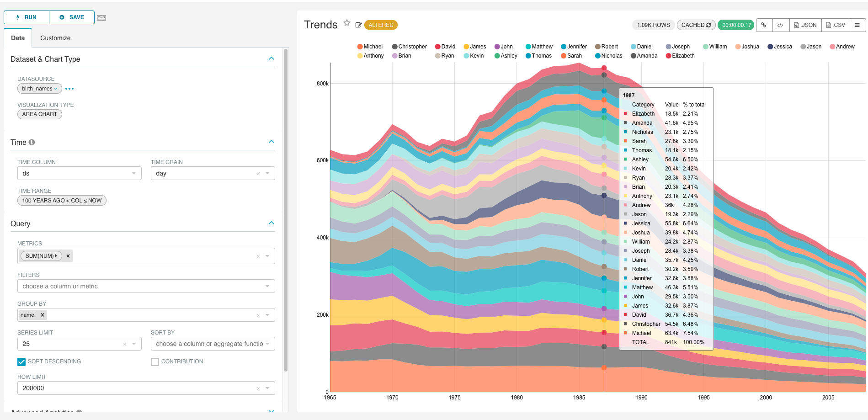Run the query with the RUN button
This screenshot has height=420, width=868.
click(26, 17)
